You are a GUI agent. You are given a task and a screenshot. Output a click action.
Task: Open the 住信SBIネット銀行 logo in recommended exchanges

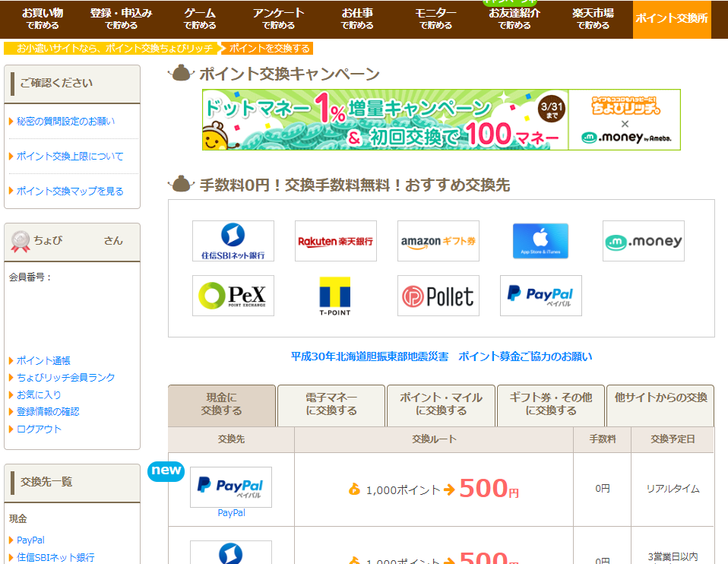(233, 241)
